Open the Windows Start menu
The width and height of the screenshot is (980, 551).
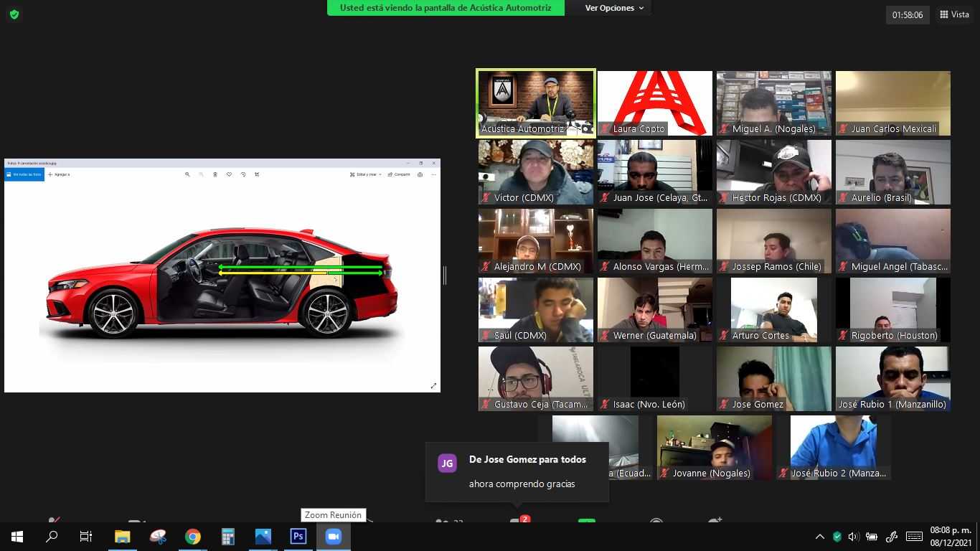click(x=17, y=537)
